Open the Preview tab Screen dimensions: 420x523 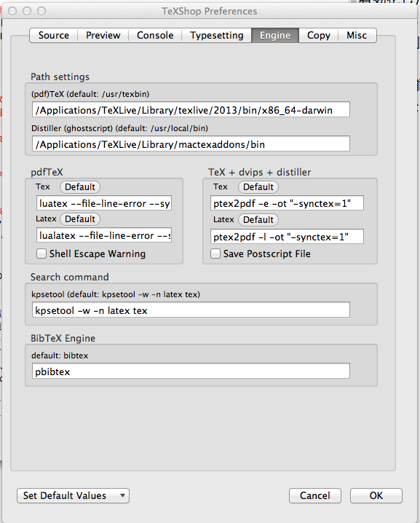(103, 36)
